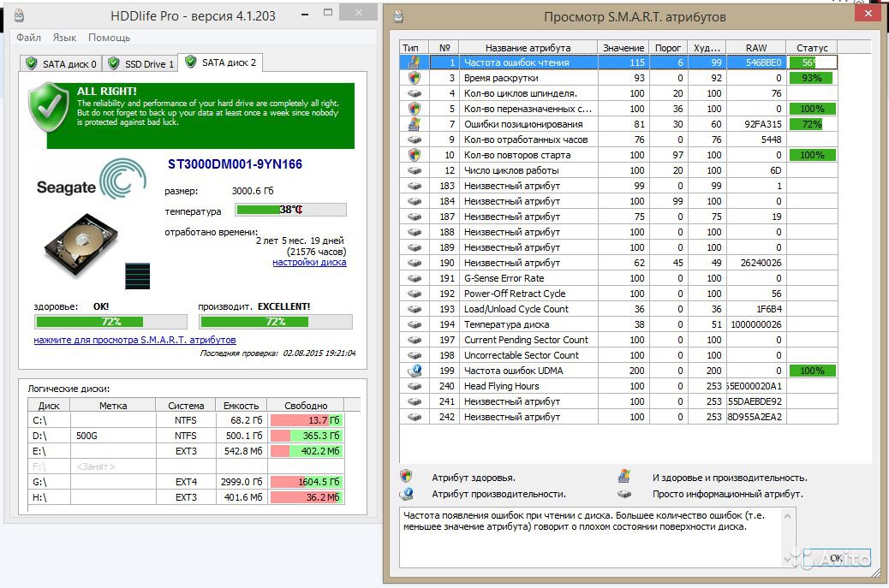The image size is (889, 588).
Task: Click the hard drive picture
Action: pyautogui.click(x=82, y=245)
